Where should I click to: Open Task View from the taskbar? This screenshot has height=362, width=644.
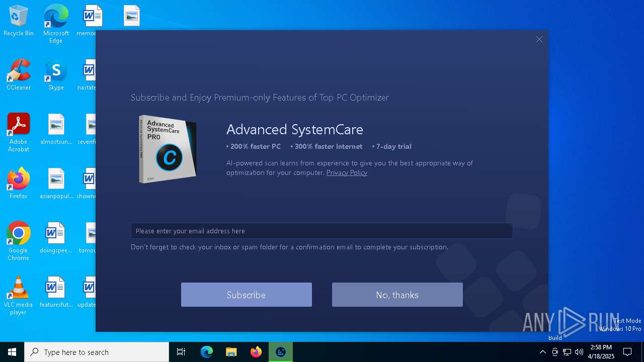click(181, 352)
